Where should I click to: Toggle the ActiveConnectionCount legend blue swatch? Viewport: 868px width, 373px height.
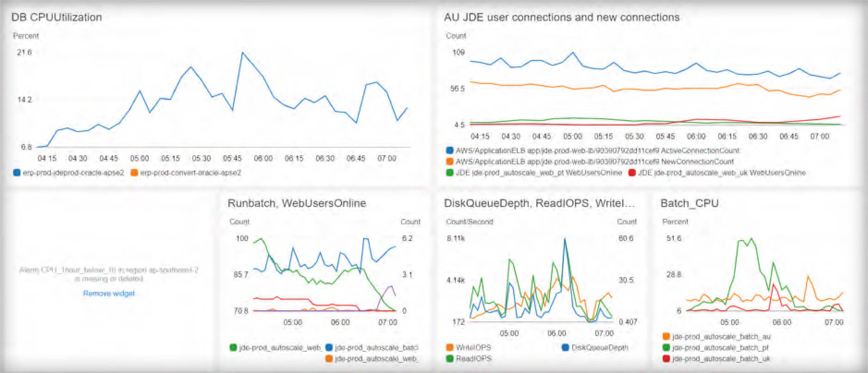[450, 150]
